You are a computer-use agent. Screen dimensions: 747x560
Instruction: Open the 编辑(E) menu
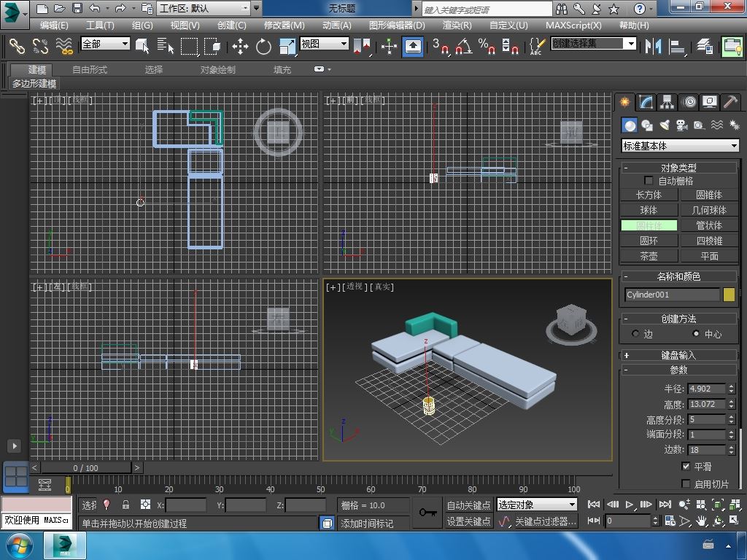tap(54, 26)
